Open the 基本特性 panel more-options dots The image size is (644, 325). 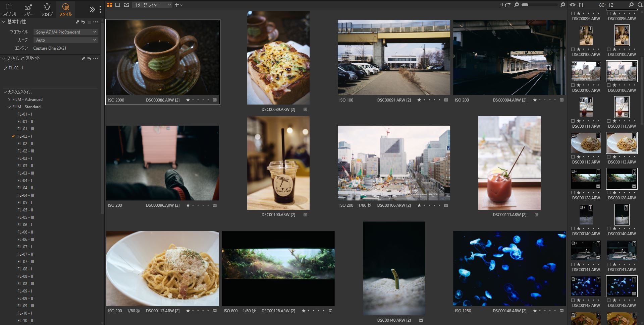(x=96, y=22)
